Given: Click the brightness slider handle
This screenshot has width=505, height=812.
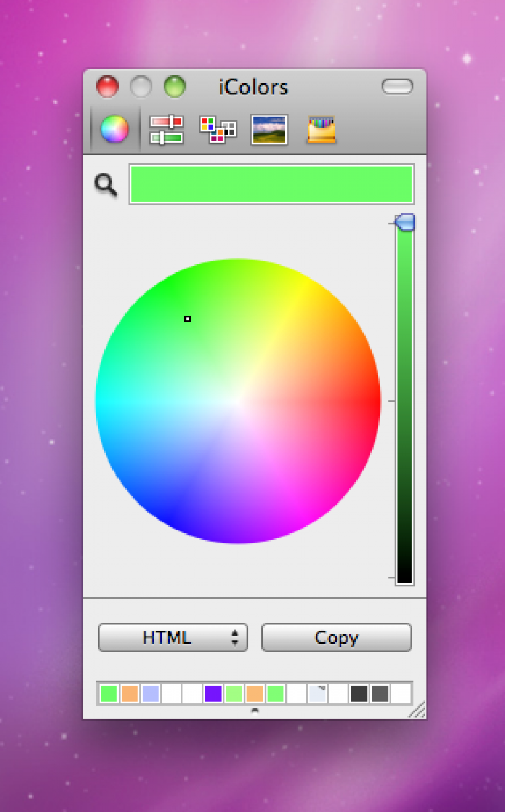Looking at the screenshot, I should (405, 223).
